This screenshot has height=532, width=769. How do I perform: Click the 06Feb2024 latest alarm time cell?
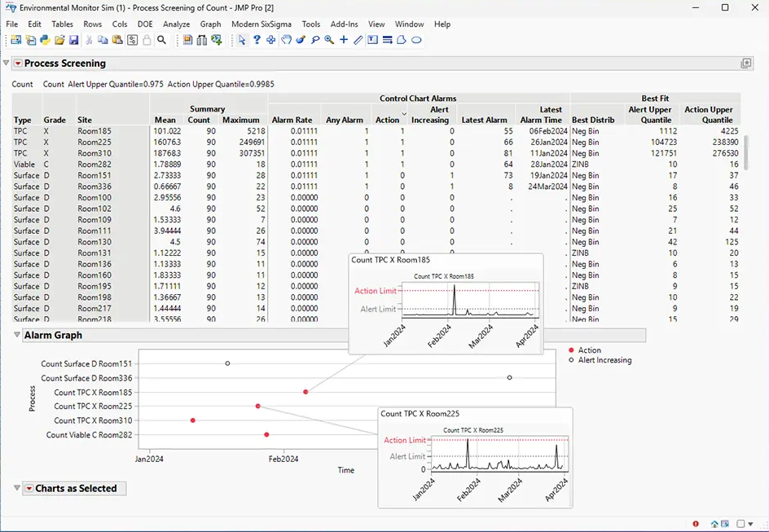tap(547, 131)
